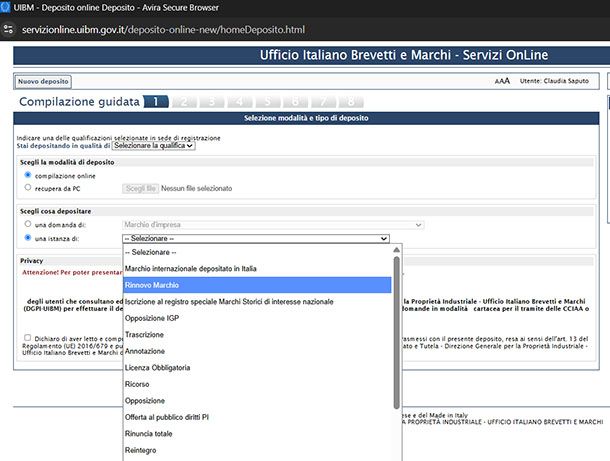610x461 pixels.
Task: Go to step 2 of Compilazione guidata
Action: click(184, 102)
